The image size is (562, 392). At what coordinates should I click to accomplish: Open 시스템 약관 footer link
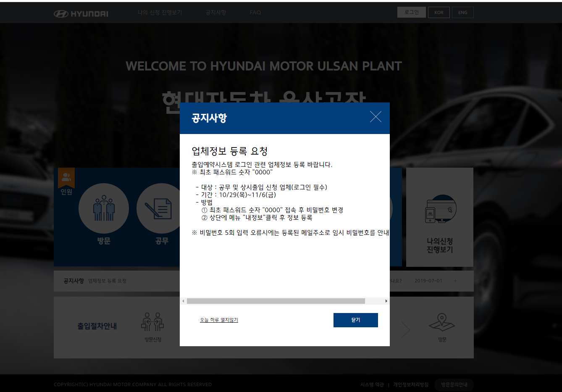[x=372, y=384]
